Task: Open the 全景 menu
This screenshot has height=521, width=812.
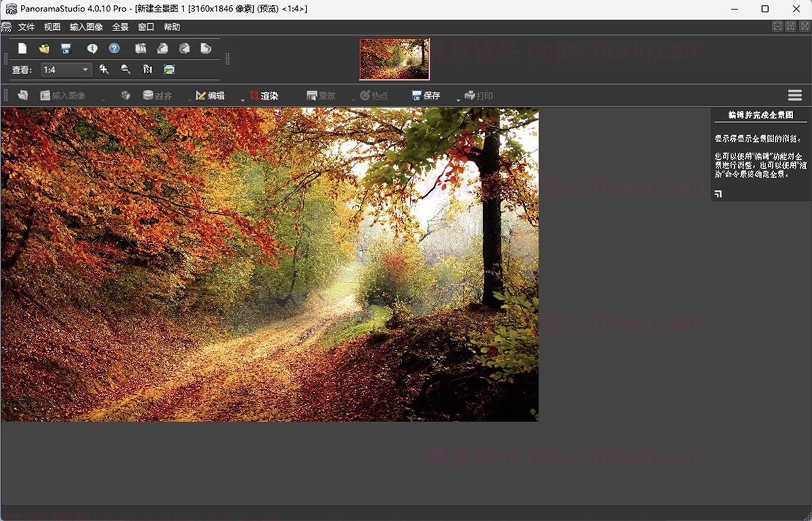Action: pos(120,27)
